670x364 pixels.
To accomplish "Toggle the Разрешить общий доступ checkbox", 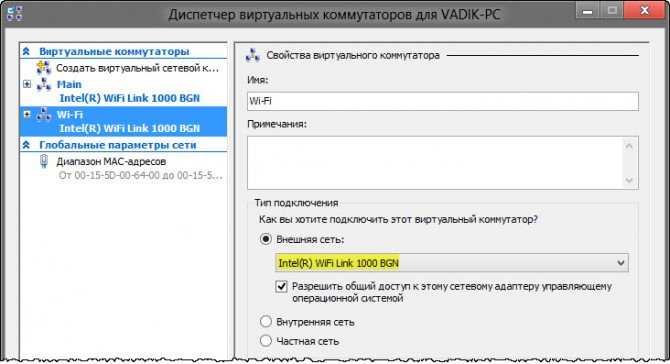I will coord(281,286).
